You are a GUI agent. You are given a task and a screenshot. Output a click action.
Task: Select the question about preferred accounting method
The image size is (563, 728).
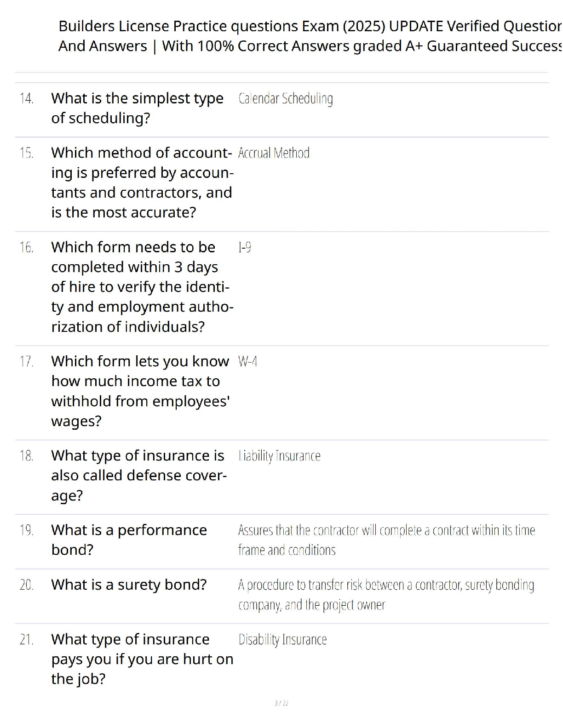click(x=142, y=182)
